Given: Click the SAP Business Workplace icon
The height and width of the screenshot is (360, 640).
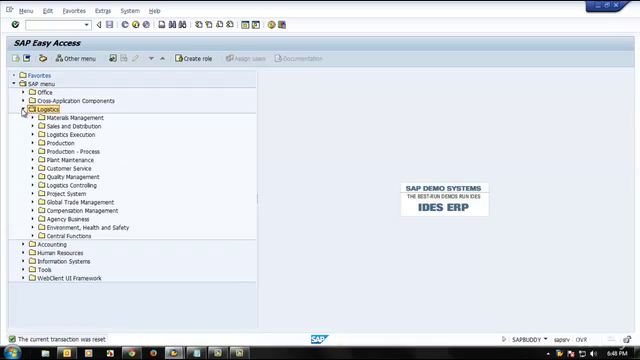Looking at the screenshot, I should click(x=43, y=58).
